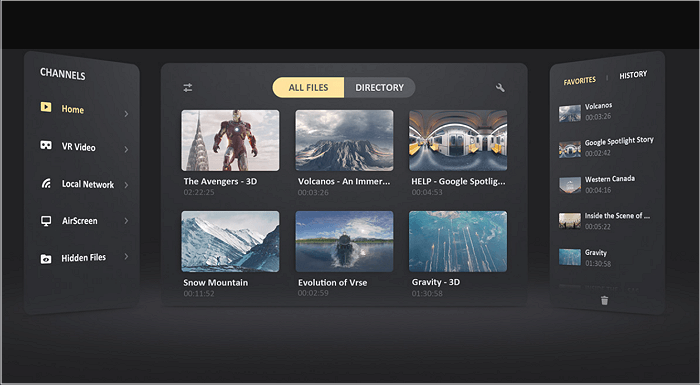Click the Hidden Files folder icon
The image size is (700, 385).
pos(46,259)
